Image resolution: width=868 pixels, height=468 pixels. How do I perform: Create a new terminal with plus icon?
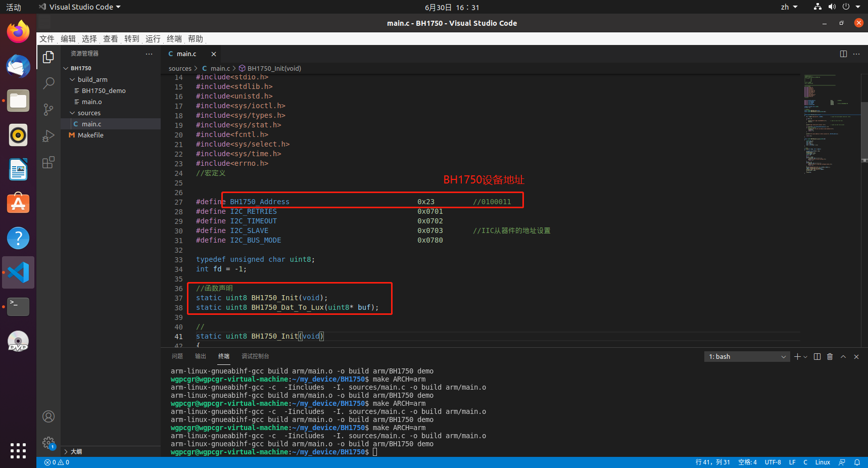click(797, 357)
